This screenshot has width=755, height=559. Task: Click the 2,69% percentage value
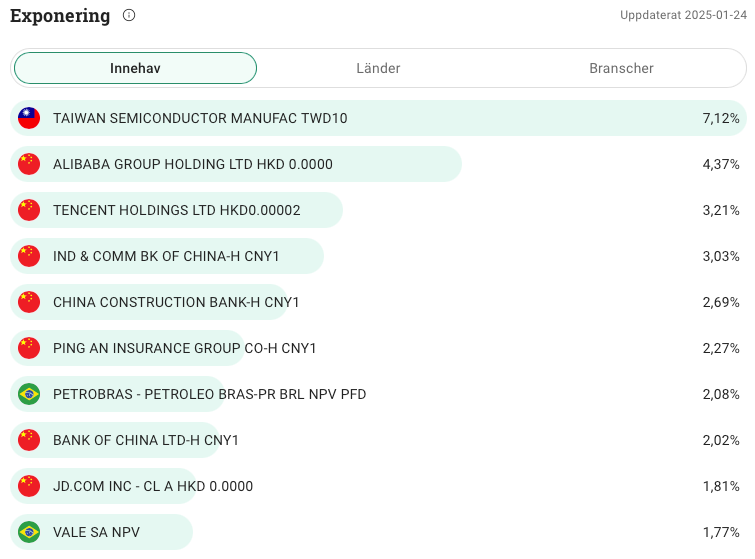click(721, 302)
